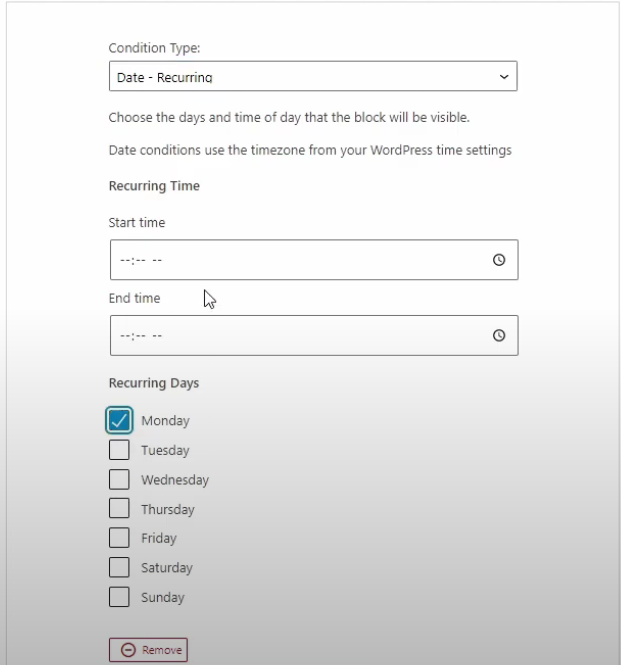Uncheck the Monday checkbox
Viewport: 621px width, 665px height.
[x=119, y=420]
